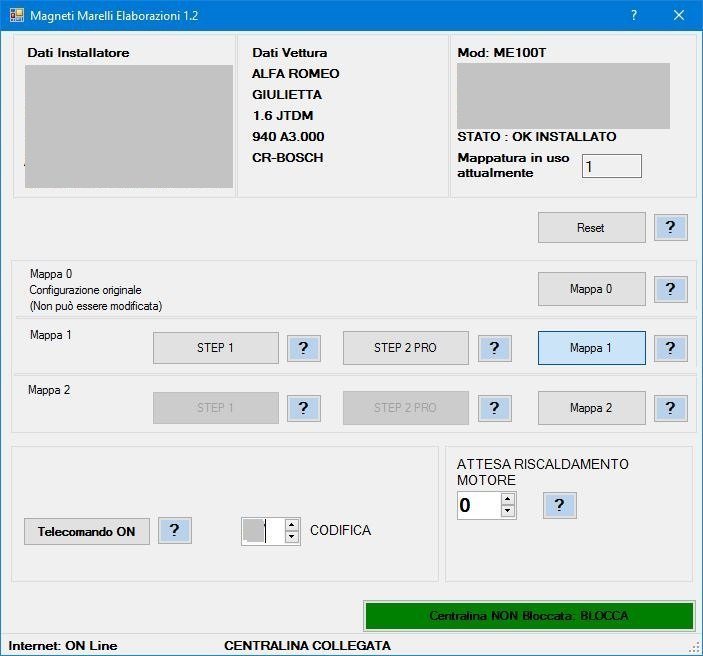
Task: Click the GIULIETTA model text
Action: pyautogui.click(x=287, y=95)
